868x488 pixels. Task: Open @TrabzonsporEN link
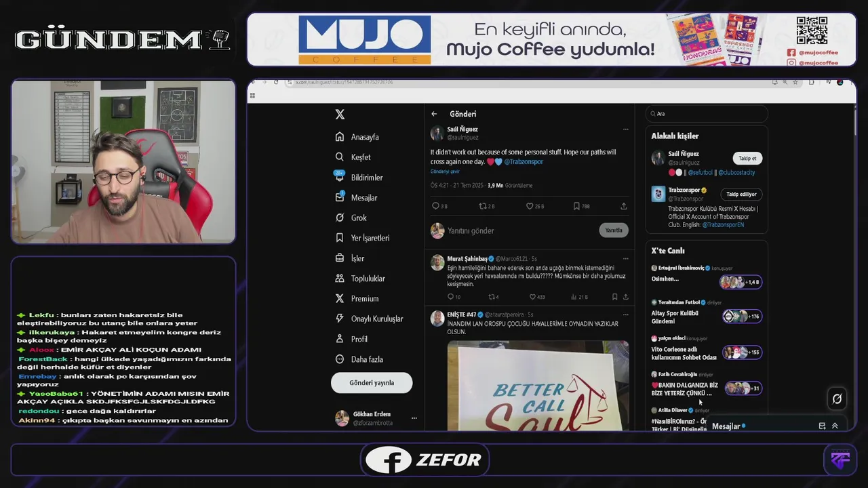pos(723,224)
